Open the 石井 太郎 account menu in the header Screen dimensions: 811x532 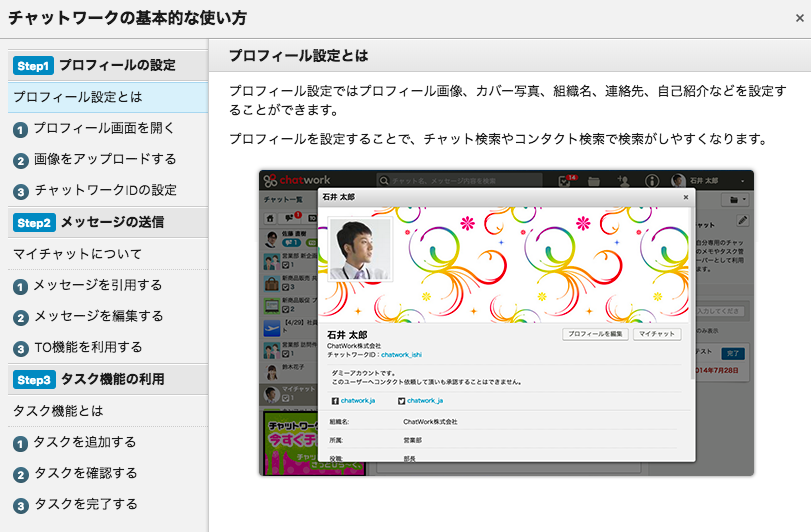tap(709, 180)
